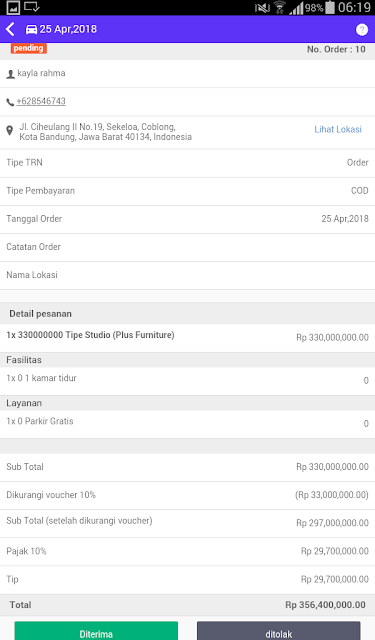Tap the Tipe Pembayaran COD row
This screenshot has width=375, height=640.
point(187,191)
